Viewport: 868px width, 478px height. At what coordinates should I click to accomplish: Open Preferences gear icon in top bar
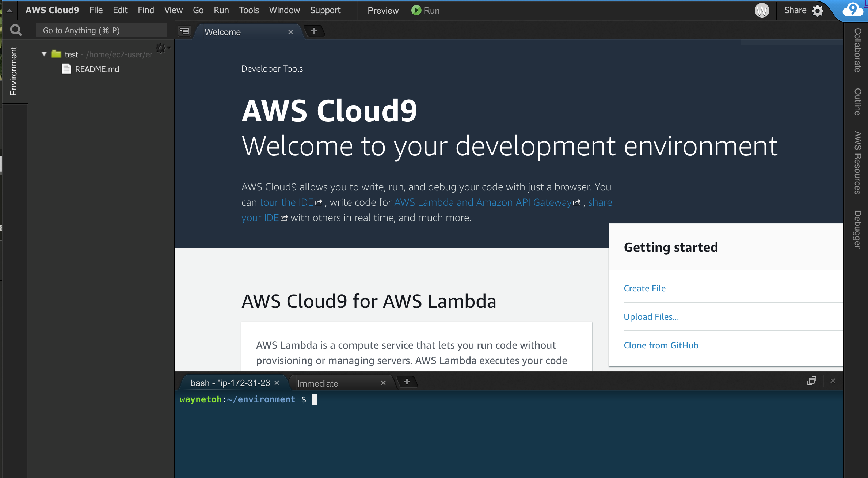coord(818,11)
